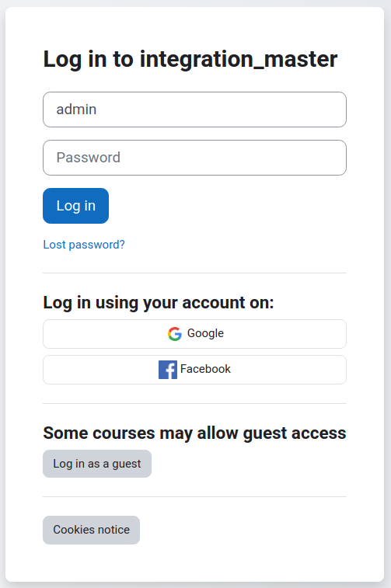This screenshot has width=391, height=588.
Task: Click the word Facebook beside the f logo
Action: click(205, 369)
